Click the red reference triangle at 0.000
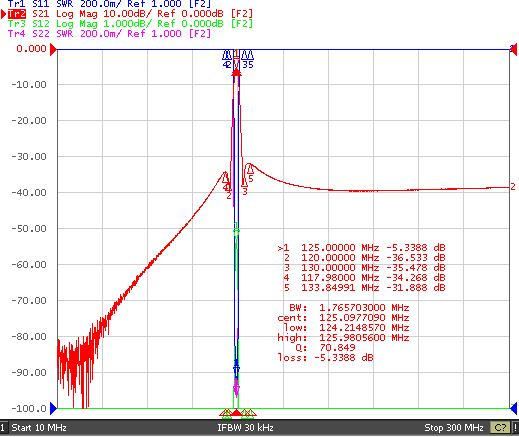This screenshot has height=437, width=519. [53, 50]
